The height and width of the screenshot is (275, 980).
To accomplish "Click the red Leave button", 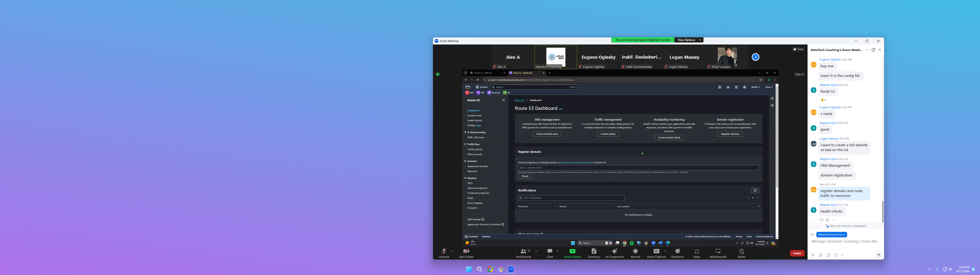I will tap(797, 253).
